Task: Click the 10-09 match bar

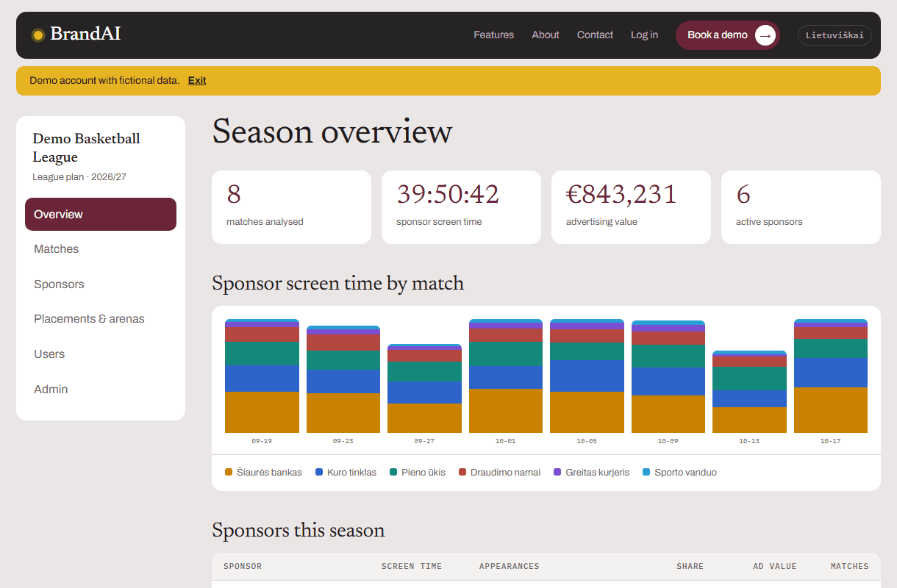Action: tap(668, 376)
